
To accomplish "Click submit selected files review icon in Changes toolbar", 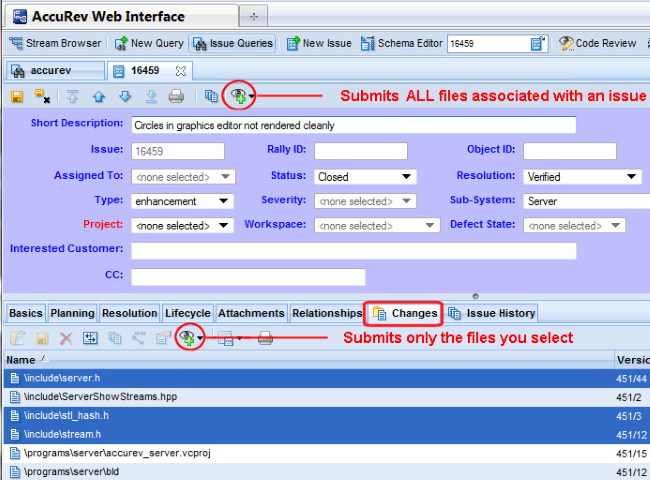I will (186, 338).
